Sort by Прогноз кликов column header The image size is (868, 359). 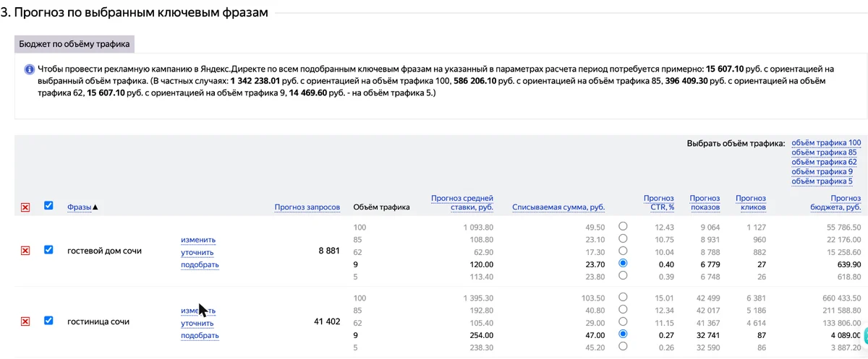click(x=751, y=202)
